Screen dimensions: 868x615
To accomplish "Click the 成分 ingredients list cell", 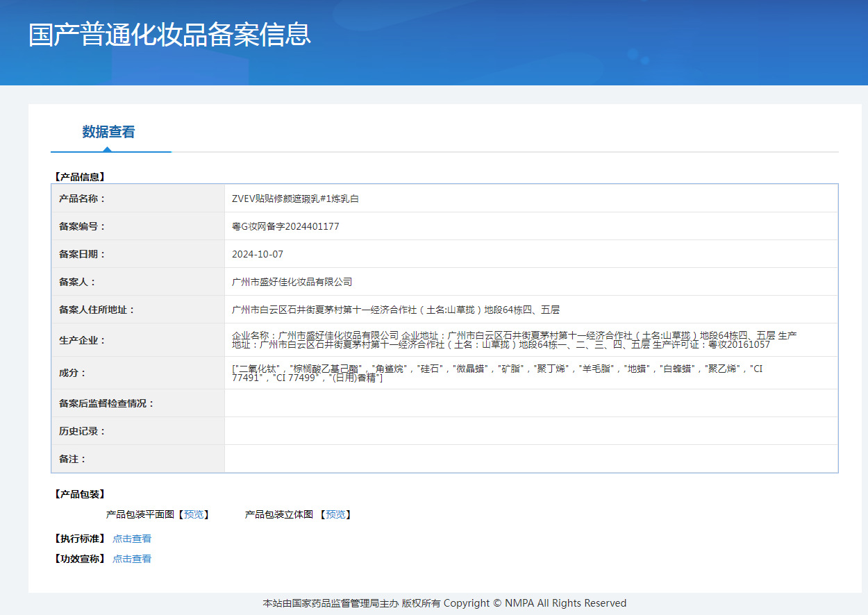I will click(x=496, y=373).
